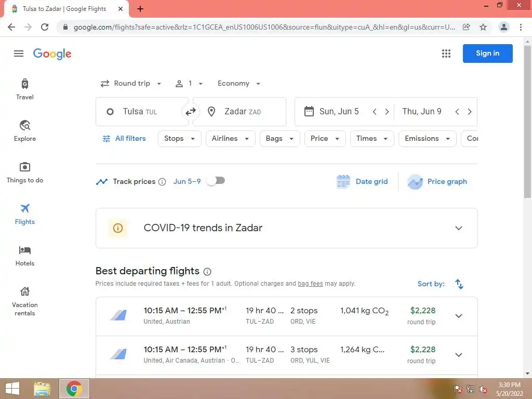Click the sort order arrows icon
532x399 pixels.
click(x=459, y=284)
